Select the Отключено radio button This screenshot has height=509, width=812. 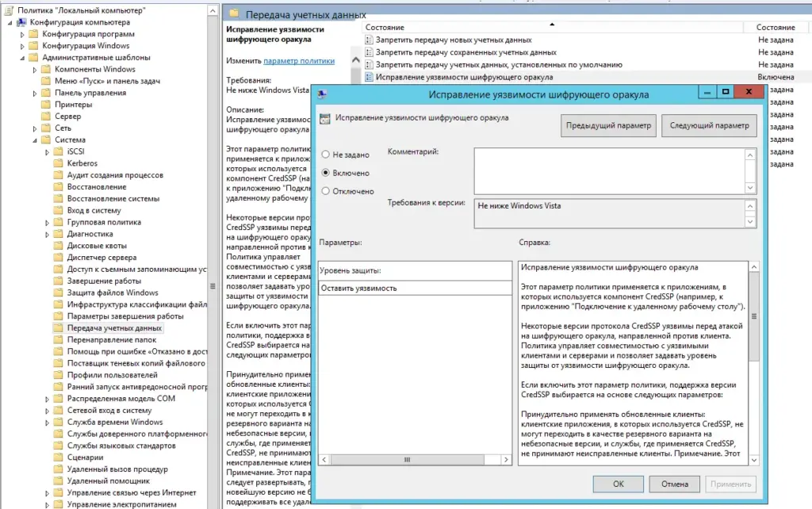[x=325, y=191]
